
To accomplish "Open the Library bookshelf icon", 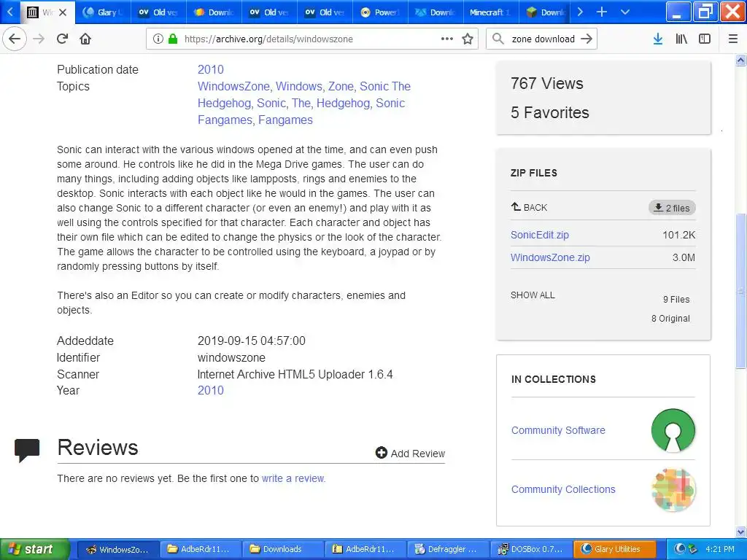I will (681, 39).
